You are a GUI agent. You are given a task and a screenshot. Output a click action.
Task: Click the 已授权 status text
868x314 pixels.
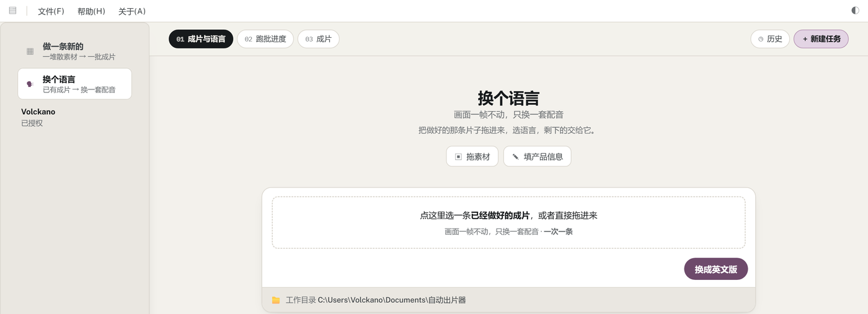click(x=32, y=123)
